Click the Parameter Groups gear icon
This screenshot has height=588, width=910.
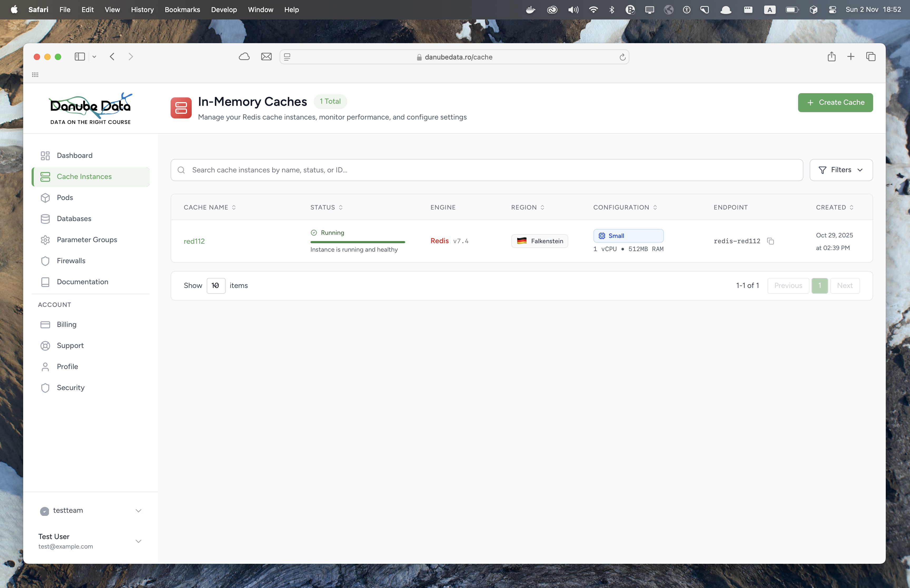coord(46,240)
